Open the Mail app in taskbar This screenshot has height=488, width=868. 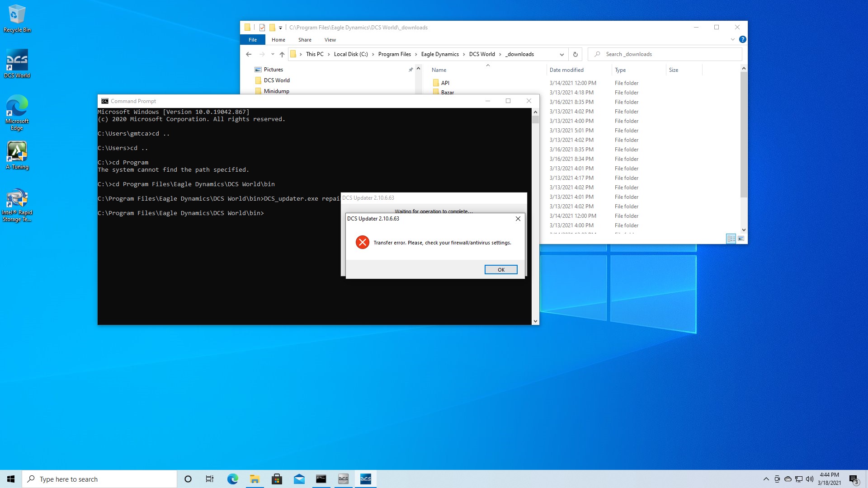point(299,479)
